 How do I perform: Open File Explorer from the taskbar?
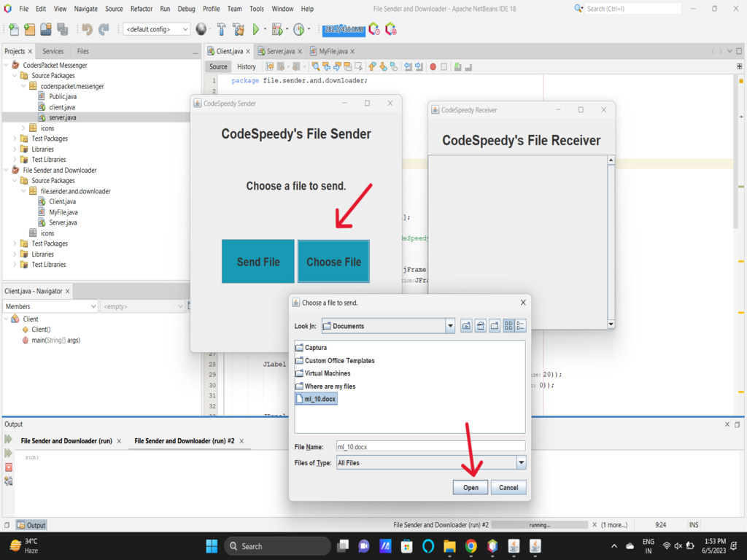pyautogui.click(x=449, y=545)
